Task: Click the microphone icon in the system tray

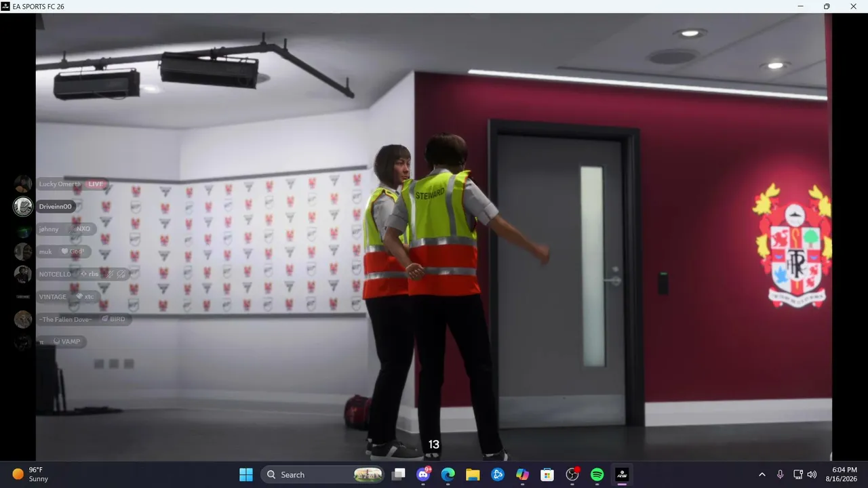Action: pos(781,474)
